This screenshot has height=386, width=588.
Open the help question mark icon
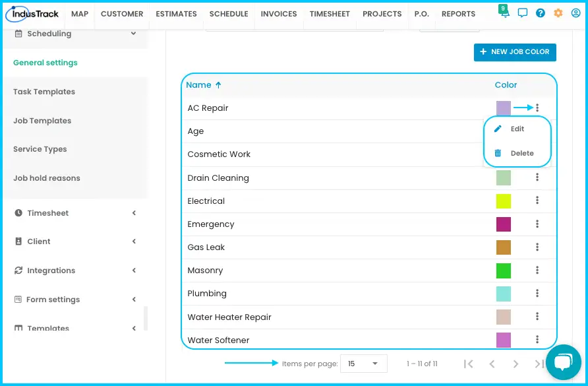click(541, 13)
